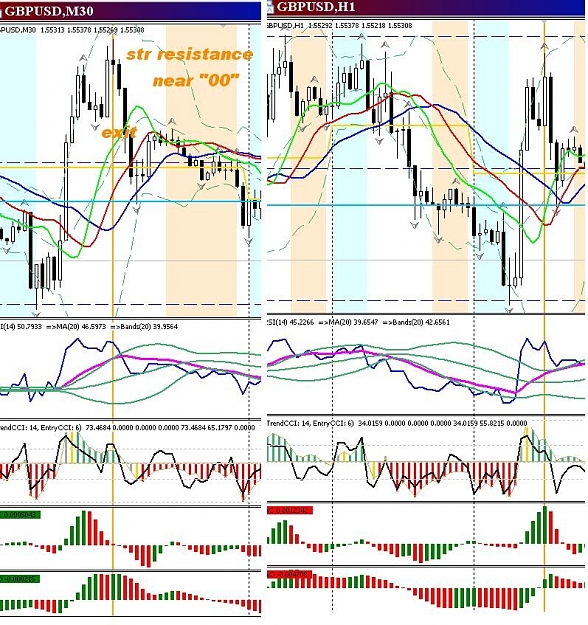
Task: Click the H1 "=>Bands(20) 42.6561" label
Action: 416,322
